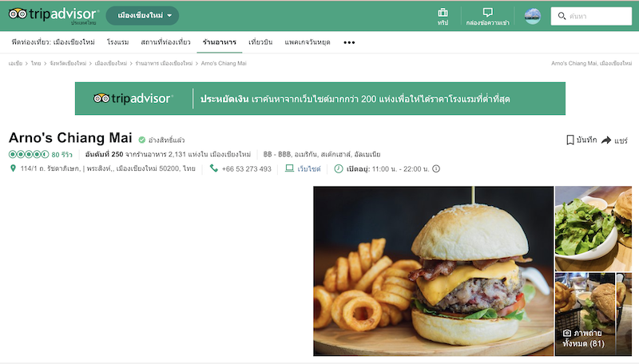Expand the three-dots more menu

[349, 42]
